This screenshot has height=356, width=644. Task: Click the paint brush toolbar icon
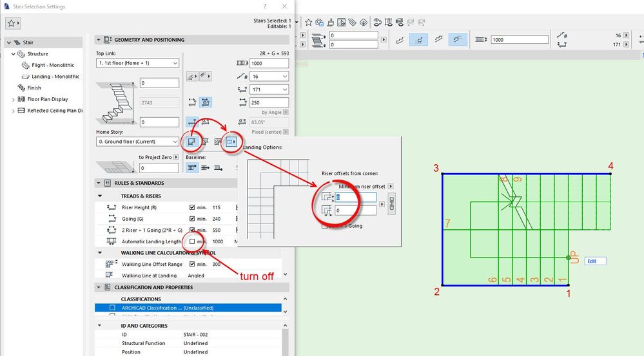(331, 23)
